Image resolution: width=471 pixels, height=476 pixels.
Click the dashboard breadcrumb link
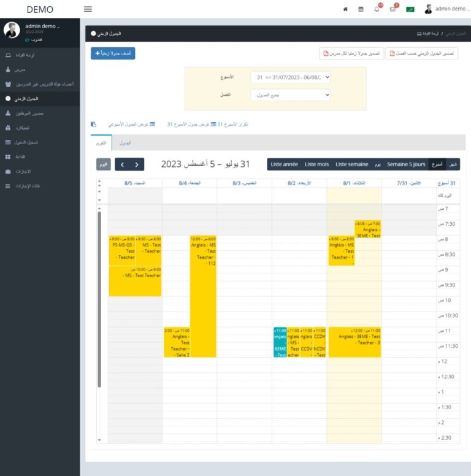pos(427,33)
